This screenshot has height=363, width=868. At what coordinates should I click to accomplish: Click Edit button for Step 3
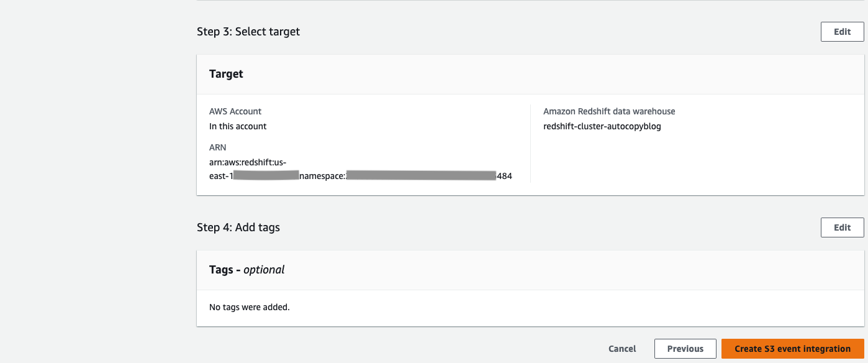(842, 32)
